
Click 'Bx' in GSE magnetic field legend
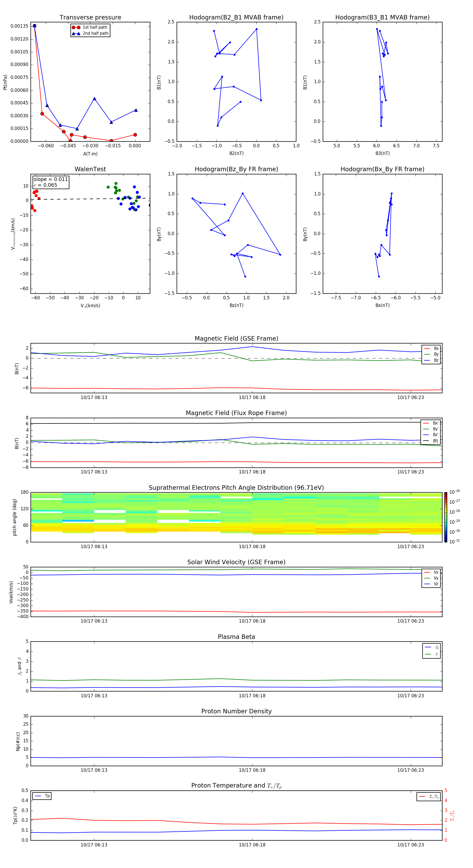(x=431, y=349)
